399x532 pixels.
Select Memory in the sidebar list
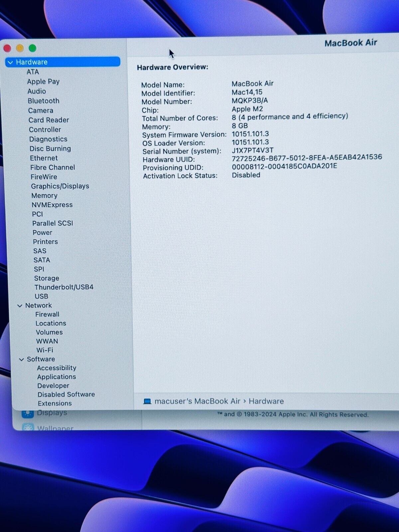click(x=45, y=196)
